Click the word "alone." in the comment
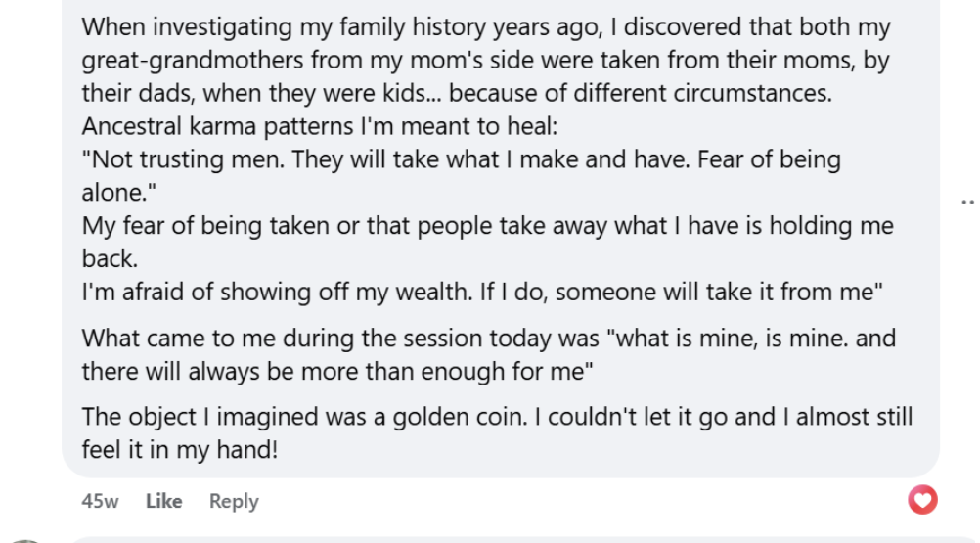The image size is (980, 543). coord(113,193)
